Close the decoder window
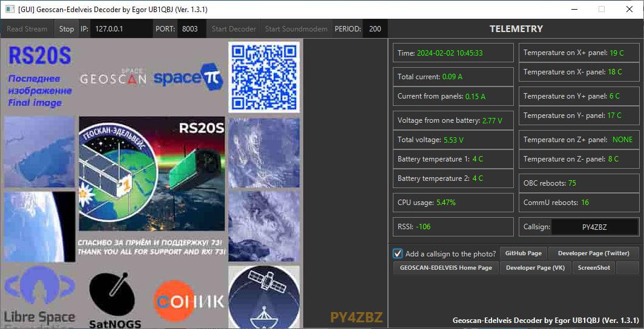This screenshot has width=644, height=329. click(x=629, y=9)
